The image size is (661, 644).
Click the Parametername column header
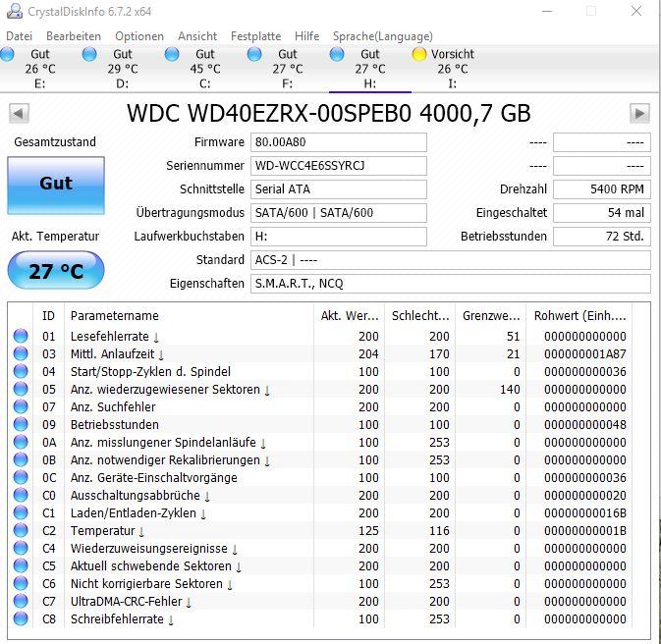pyautogui.click(x=189, y=316)
